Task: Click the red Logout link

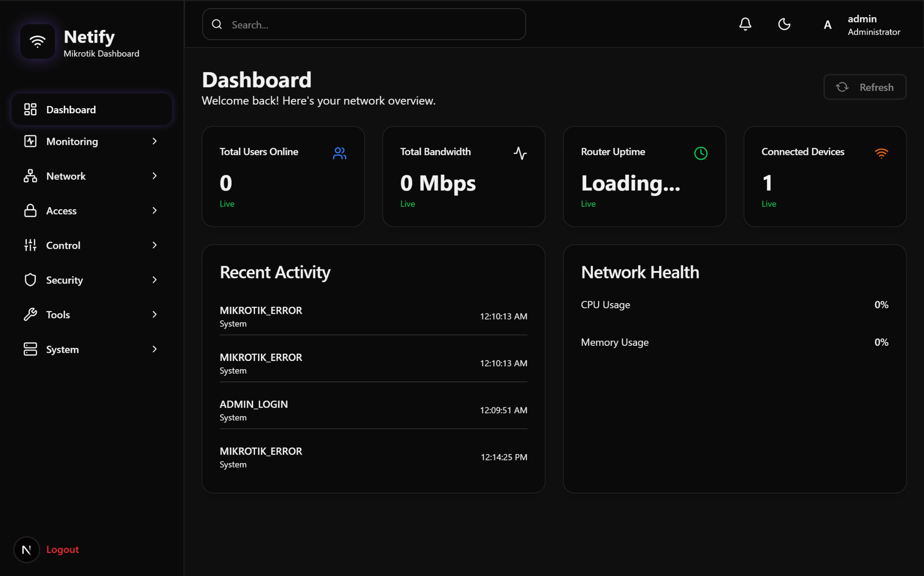Action: [63, 549]
